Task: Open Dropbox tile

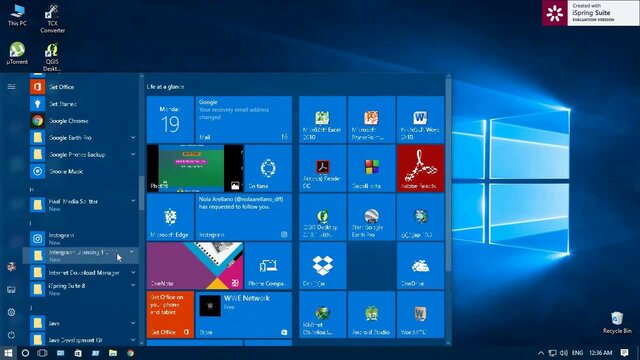Action: pos(322,266)
